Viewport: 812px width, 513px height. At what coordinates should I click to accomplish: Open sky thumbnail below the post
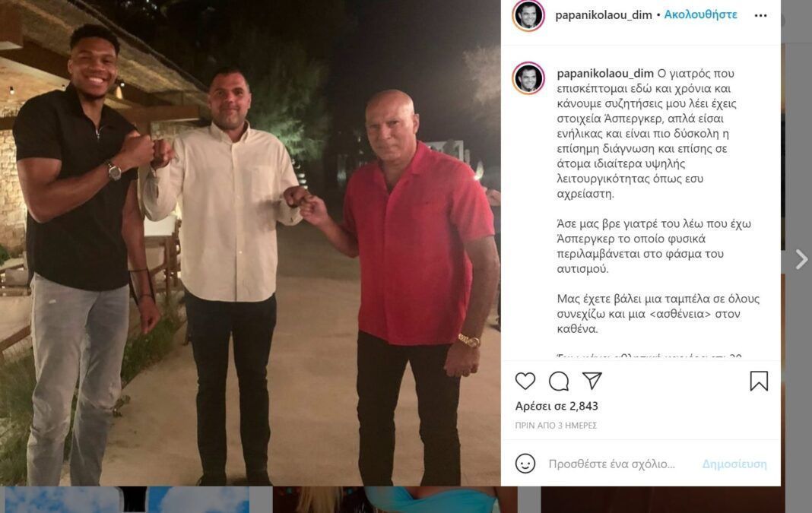(124, 499)
